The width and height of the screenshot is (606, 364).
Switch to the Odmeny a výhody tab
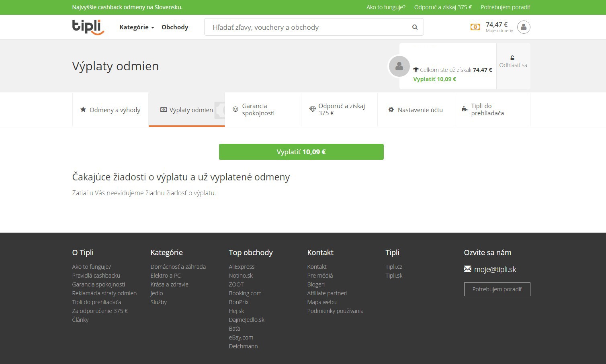[x=111, y=110]
